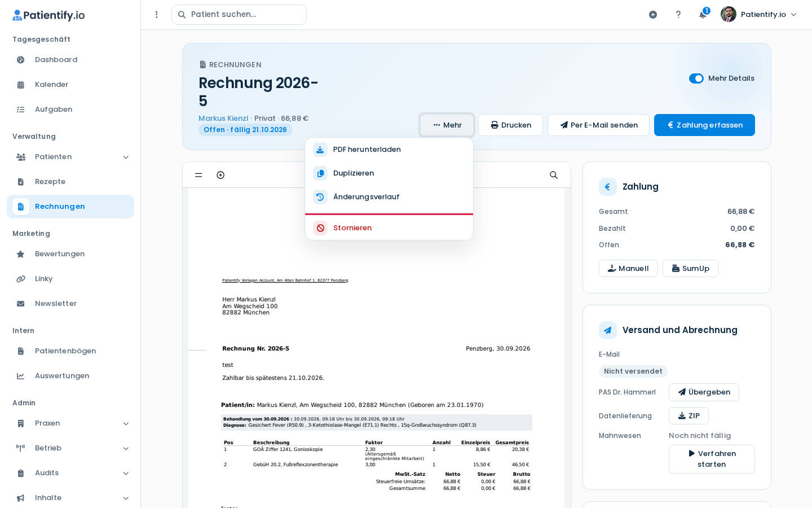Viewport: 812px width, 508px height.
Task: Download the ZIP Datenlieferung
Action: coord(689,416)
